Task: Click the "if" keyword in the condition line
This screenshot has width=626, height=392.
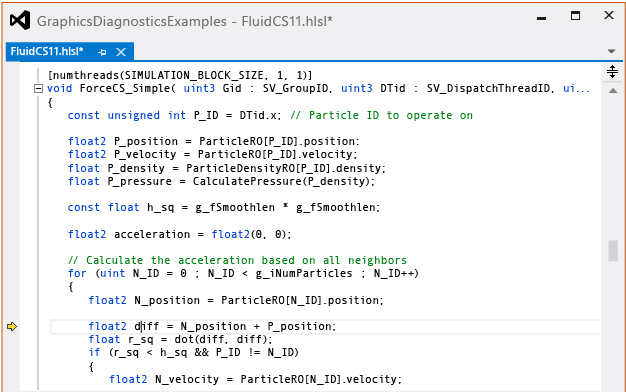Action: pos(94,352)
